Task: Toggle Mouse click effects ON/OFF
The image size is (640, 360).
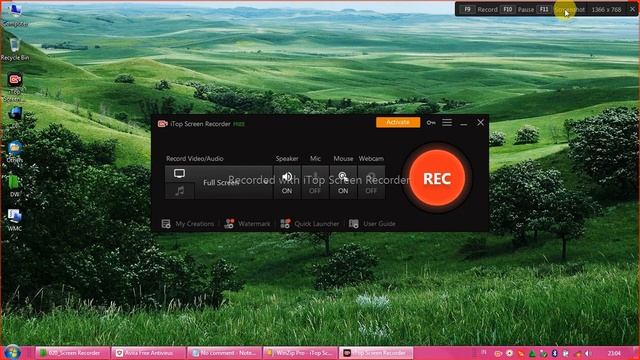Action: click(x=343, y=182)
